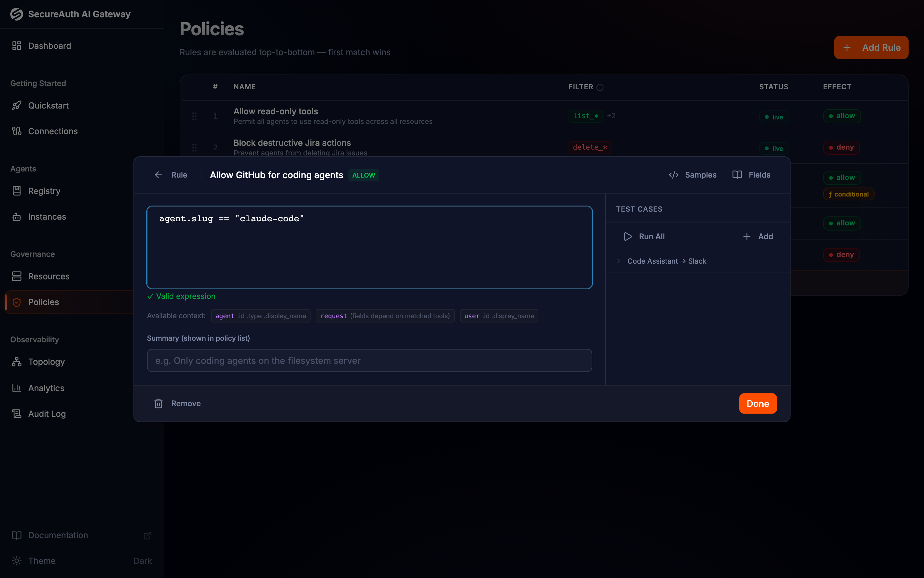
Task: Click the Run All play icon
Action: [x=628, y=237]
